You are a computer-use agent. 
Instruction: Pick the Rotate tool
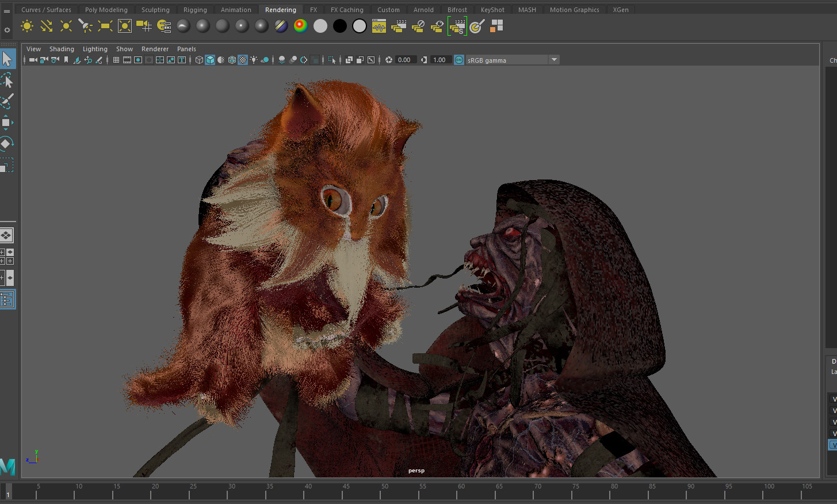pos(6,143)
